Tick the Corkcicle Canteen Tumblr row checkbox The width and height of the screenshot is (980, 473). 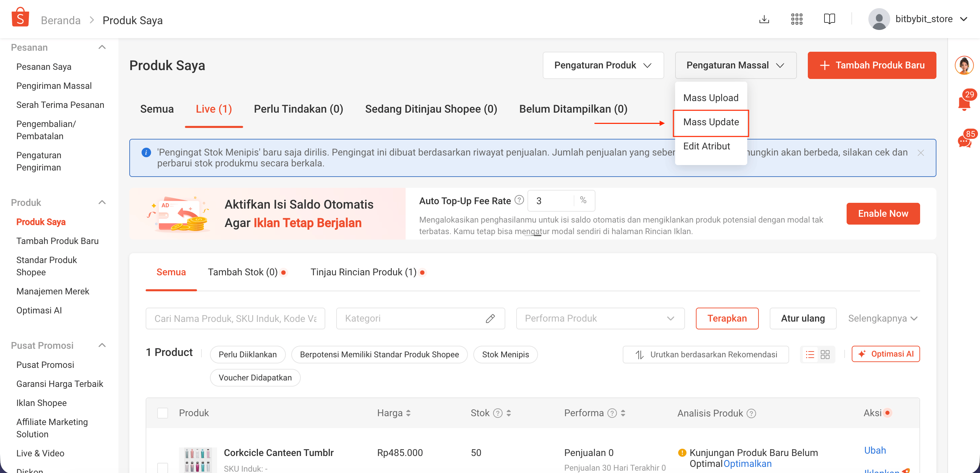point(162,468)
